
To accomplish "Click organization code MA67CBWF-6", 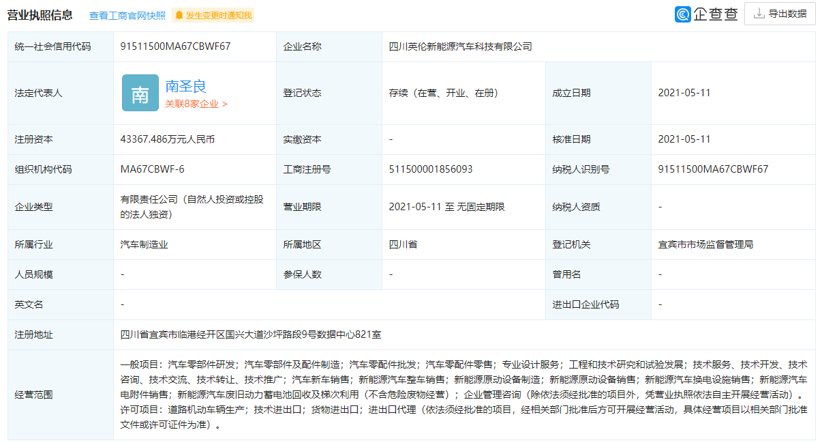I will pos(152,170).
